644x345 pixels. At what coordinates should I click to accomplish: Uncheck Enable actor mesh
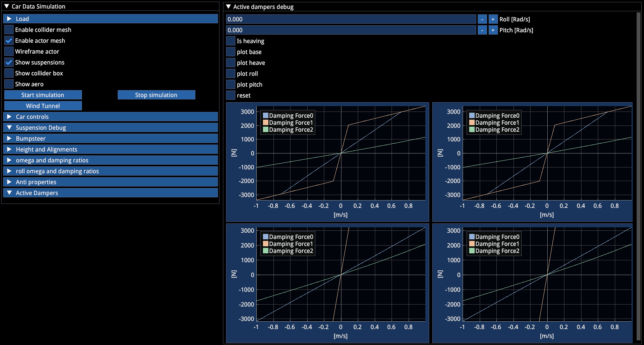(9, 40)
